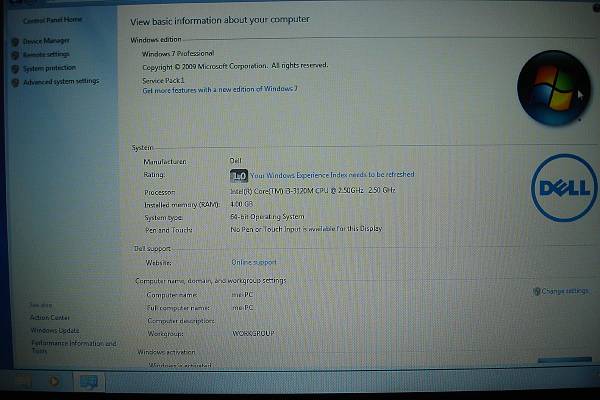Viewport: 600px width, 400px height.
Task: Click the System window taskbar icon
Action: pyautogui.click(x=89, y=381)
